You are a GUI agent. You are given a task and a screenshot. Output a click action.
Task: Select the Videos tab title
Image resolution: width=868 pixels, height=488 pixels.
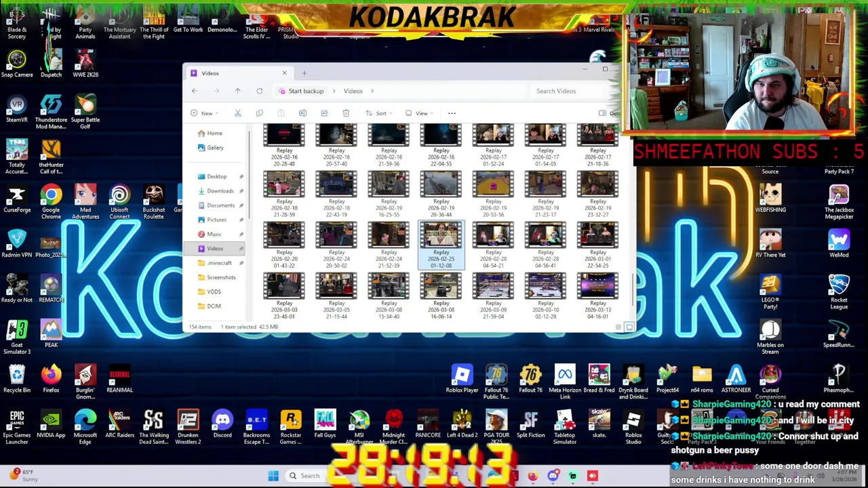(210, 73)
